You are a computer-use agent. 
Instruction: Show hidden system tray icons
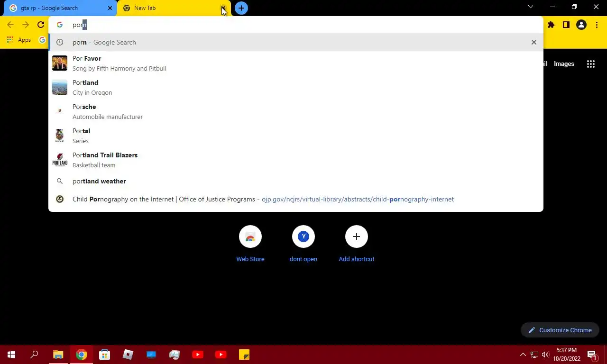pyautogui.click(x=523, y=355)
